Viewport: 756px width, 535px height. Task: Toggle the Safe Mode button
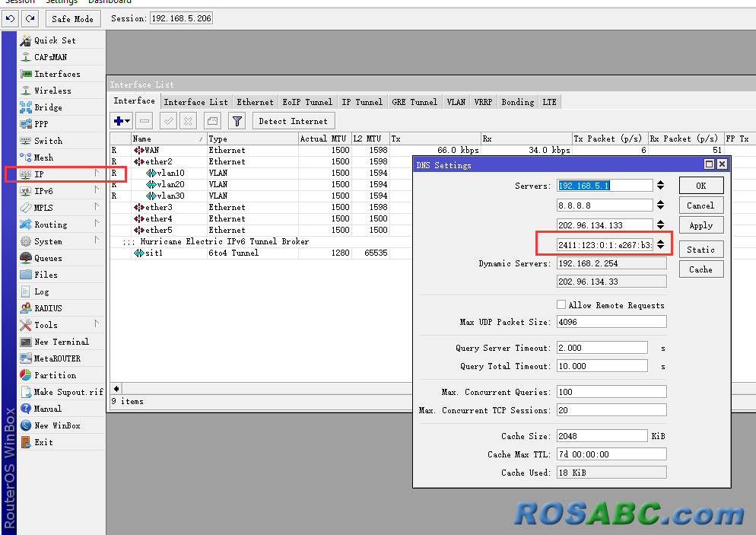click(x=73, y=19)
